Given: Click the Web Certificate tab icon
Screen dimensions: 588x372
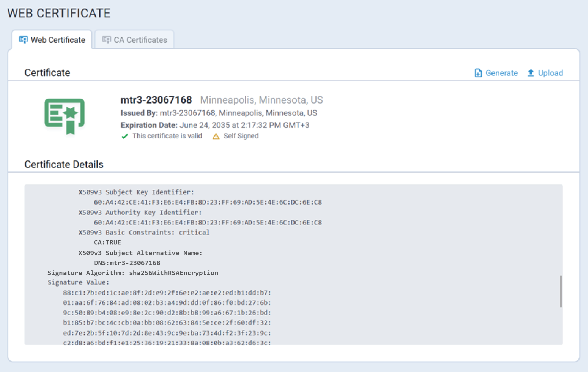Looking at the screenshot, I should pos(23,40).
